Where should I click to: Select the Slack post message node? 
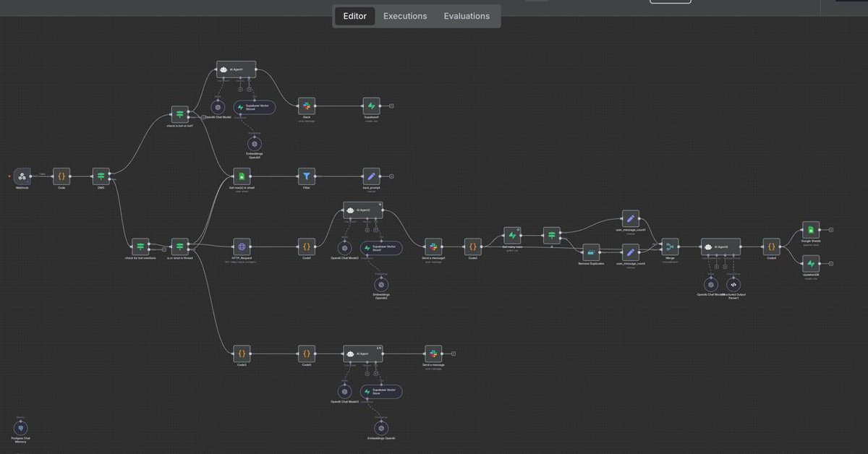(307, 106)
